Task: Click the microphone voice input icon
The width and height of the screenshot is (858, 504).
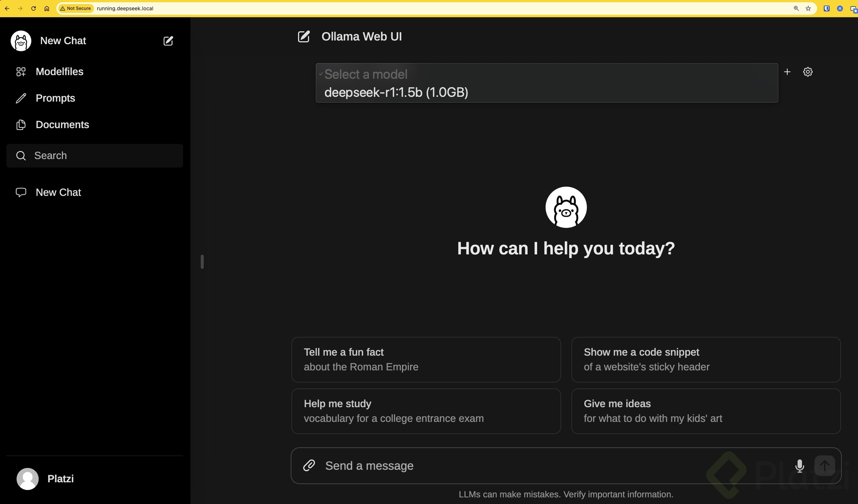Action: click(x=800, y=466)
